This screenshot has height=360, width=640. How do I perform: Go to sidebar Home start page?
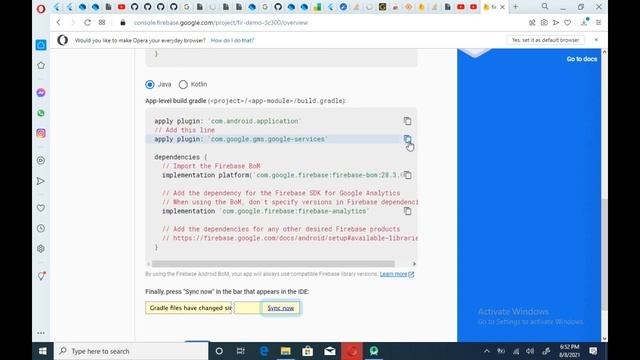[41, 45]
